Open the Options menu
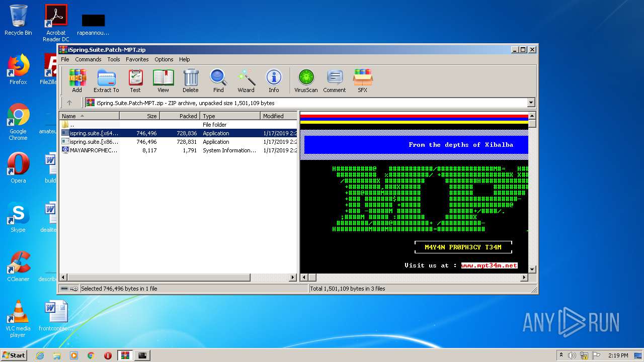Image resolution: width=644 pixels, height=362 pixels. [164, 59]
